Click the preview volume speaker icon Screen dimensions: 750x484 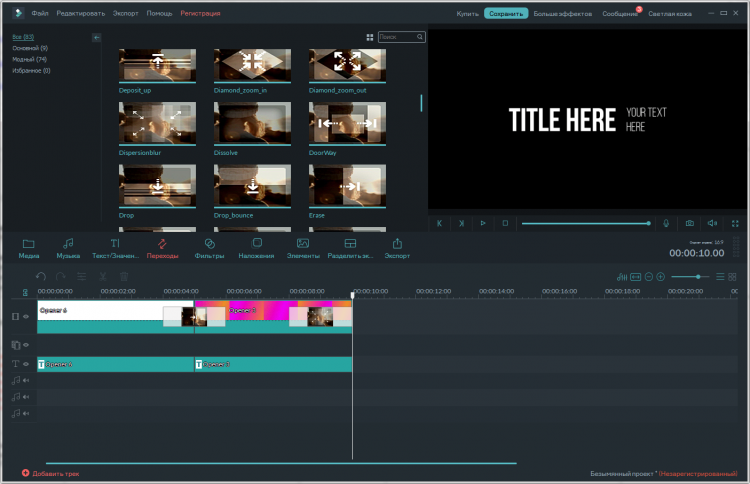(x=712, y=223)
